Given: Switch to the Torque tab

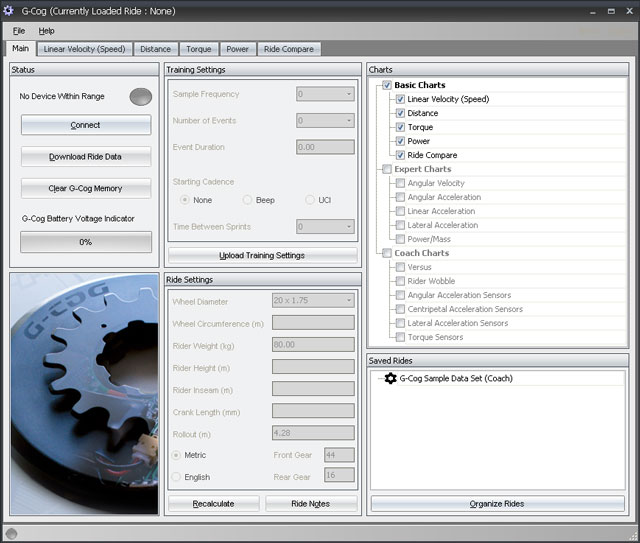Looking at the screenshot, I should tap(198, 49).
